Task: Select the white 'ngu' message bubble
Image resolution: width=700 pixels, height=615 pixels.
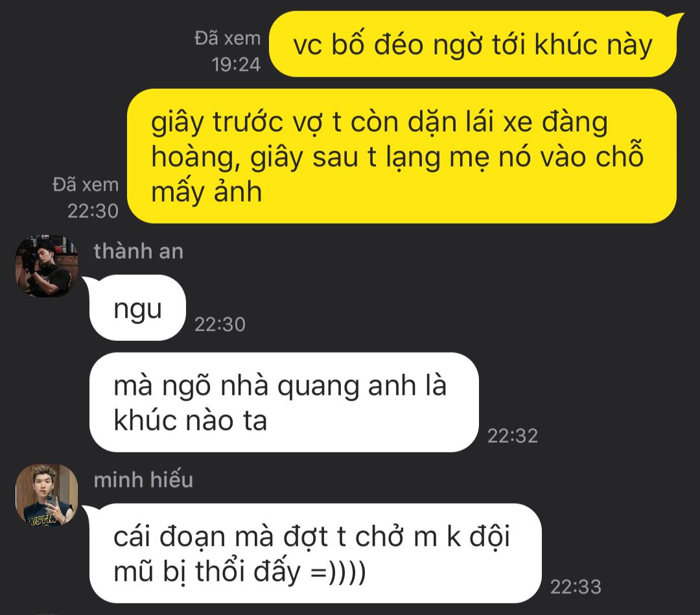Action: tap(135, 308)
